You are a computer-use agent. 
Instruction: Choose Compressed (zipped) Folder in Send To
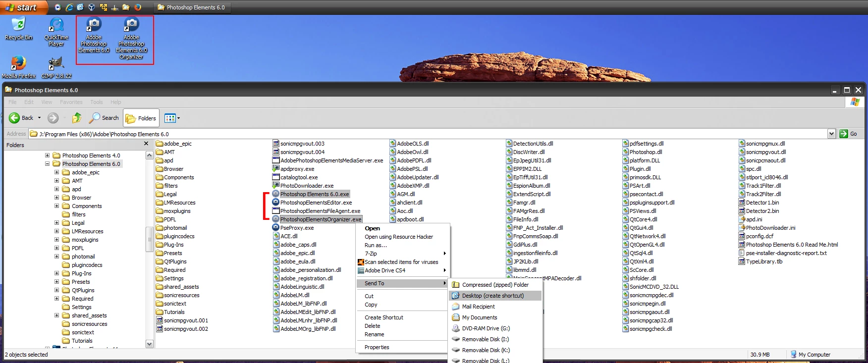click(495, 285)
